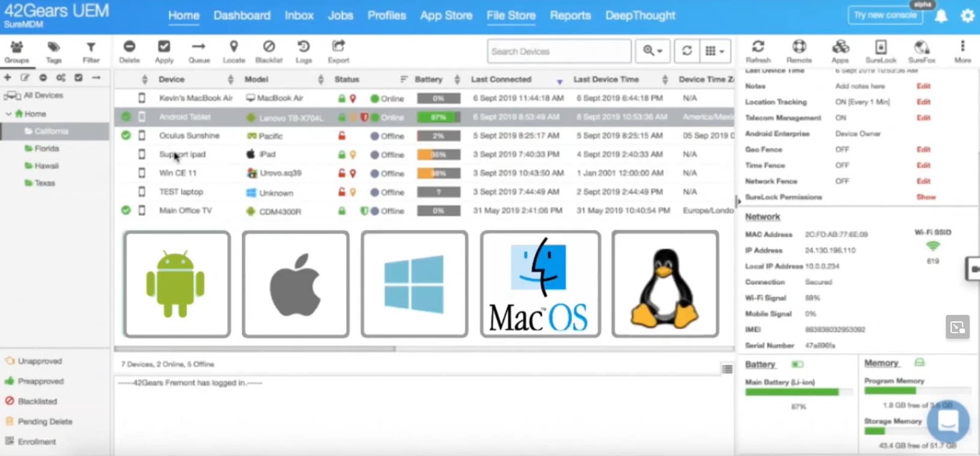Viewport: 980px width, 456px height.
Task: Click the red location pin in the Win CE 11 row
Action: 353,173
